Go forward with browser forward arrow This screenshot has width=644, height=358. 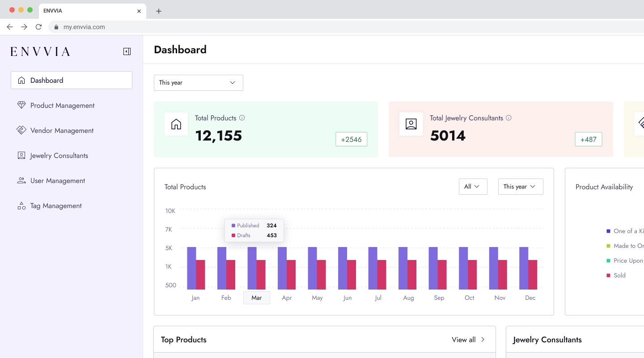tap(24, 27)
